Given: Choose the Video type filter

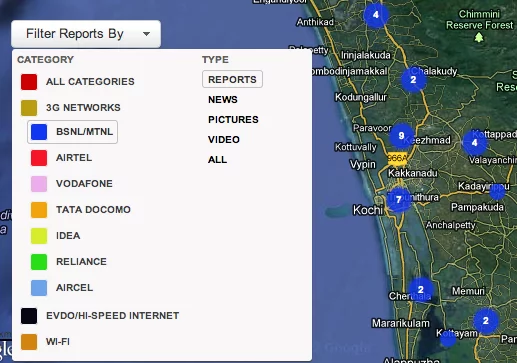Looking at the screenshot, I should coord(224,139).
